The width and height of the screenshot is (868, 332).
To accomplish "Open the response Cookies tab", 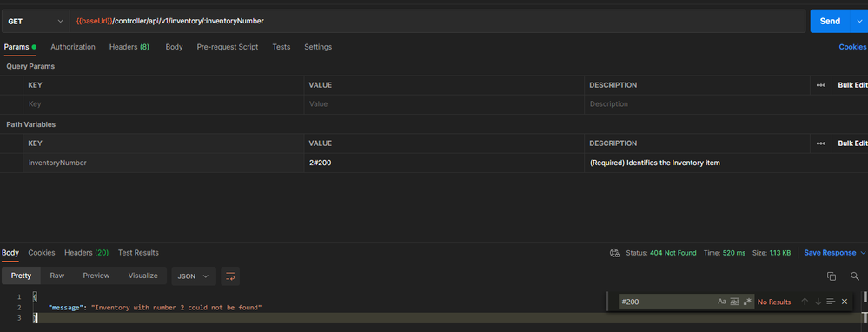I will point(42,252).
